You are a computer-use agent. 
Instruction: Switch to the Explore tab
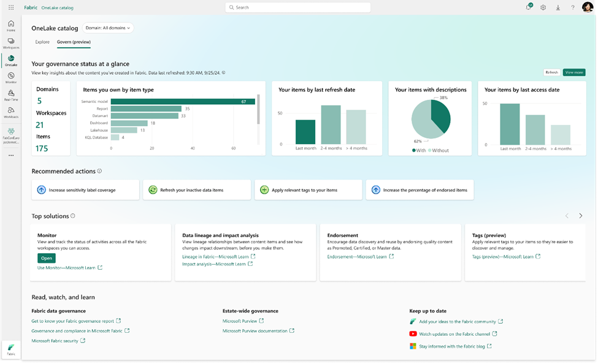click(42, 42)
